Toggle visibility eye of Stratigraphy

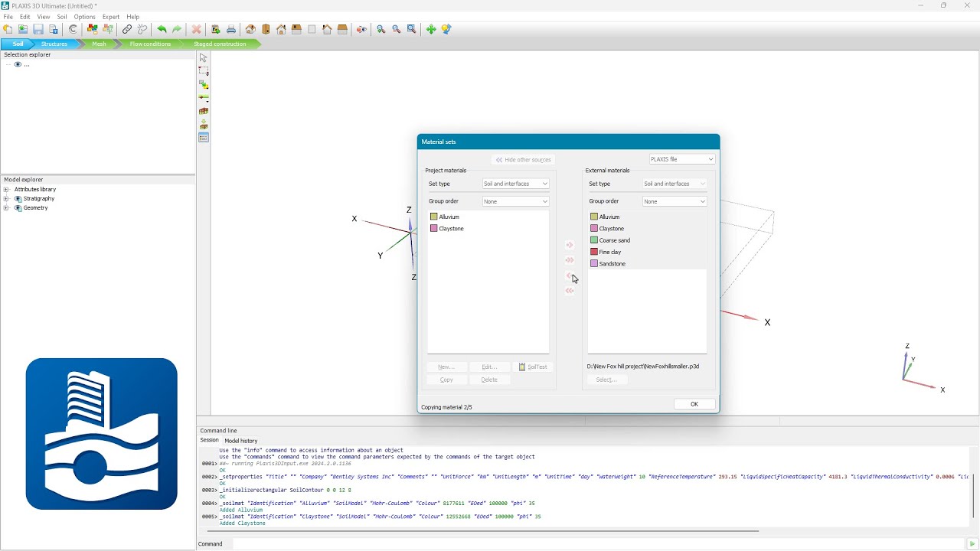(18, 199)
